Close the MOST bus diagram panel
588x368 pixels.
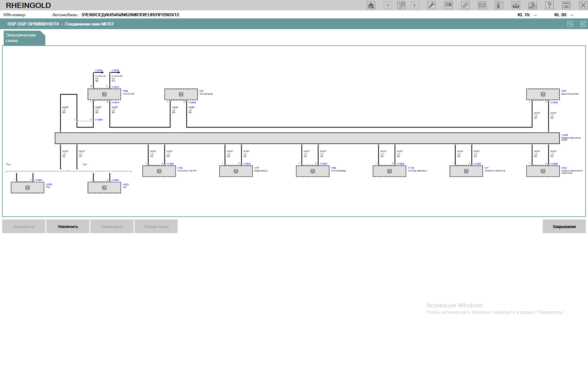[x=583, y=24]
